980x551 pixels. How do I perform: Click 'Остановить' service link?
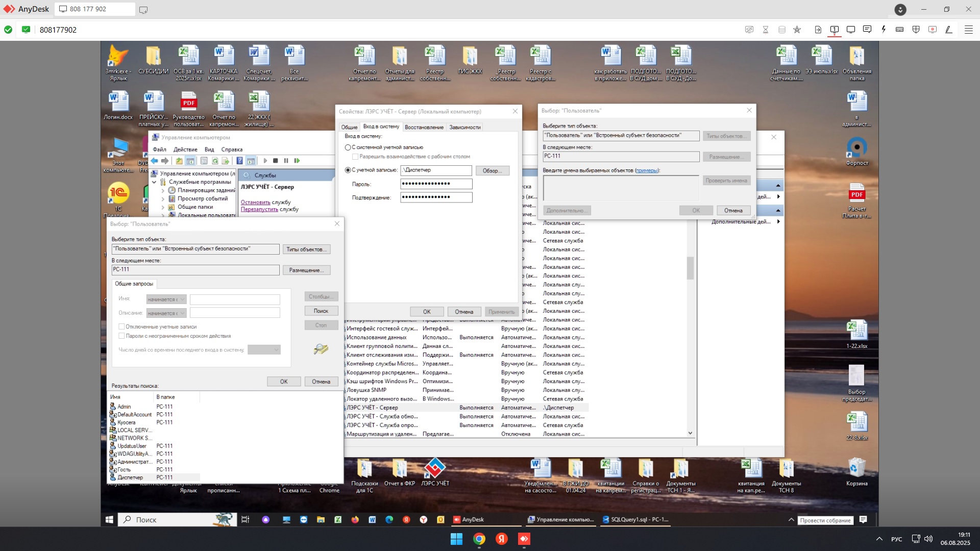click(x=255, y=203)
